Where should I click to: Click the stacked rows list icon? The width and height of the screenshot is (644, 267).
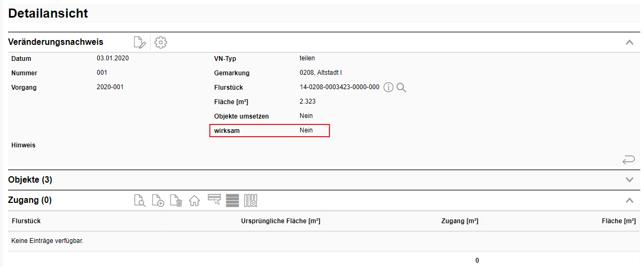click(x=232, y=201)
